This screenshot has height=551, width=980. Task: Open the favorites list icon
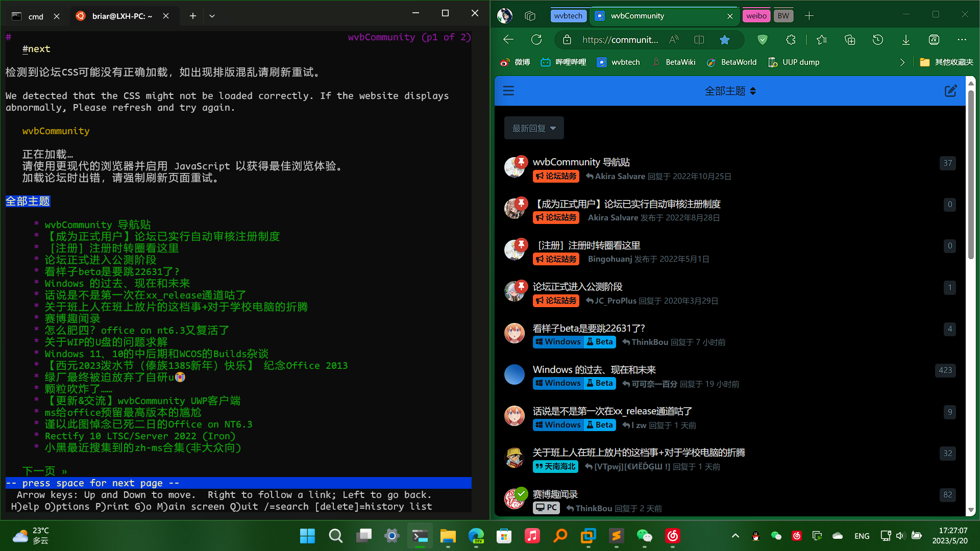point(822,40)
